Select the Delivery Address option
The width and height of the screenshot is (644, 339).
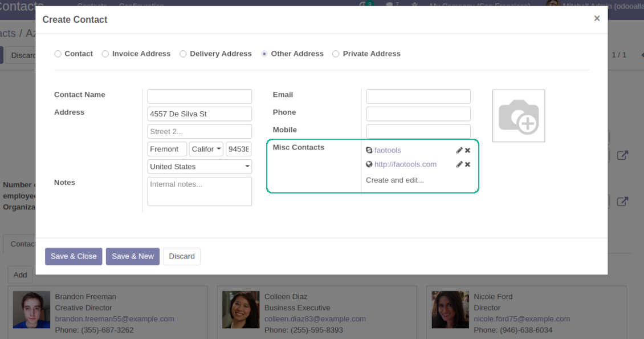183,54
